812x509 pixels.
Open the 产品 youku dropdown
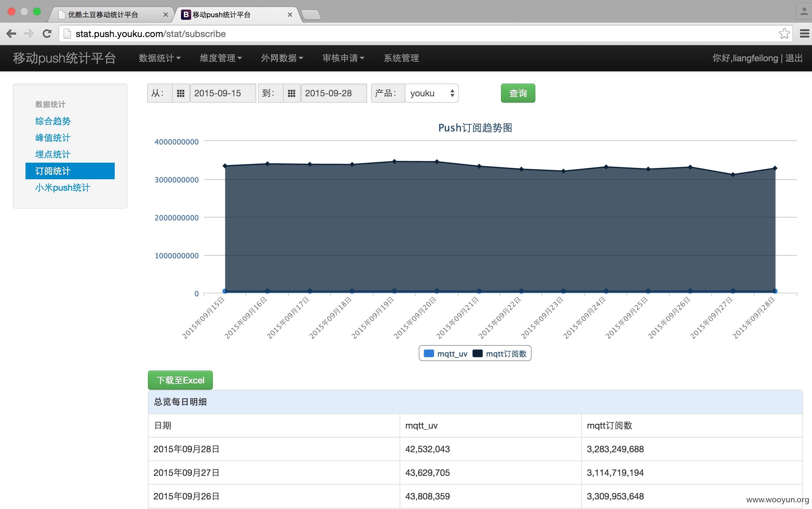click(x=432, y=93)
